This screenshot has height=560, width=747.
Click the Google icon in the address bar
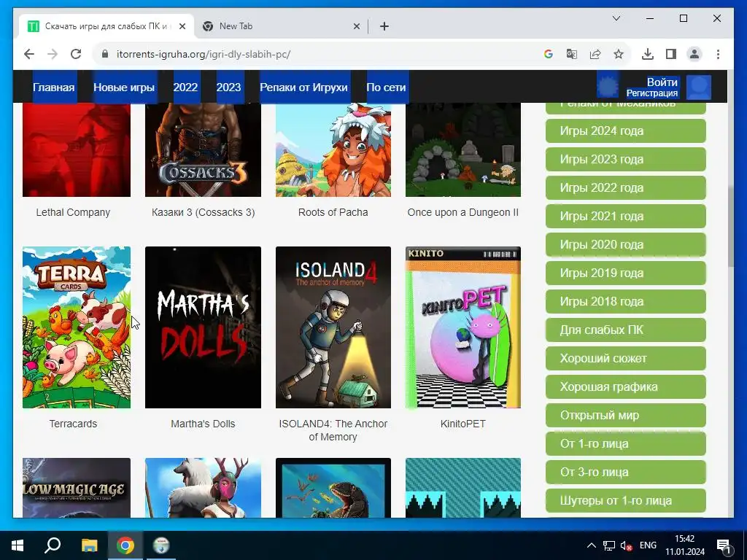point(549,54)
